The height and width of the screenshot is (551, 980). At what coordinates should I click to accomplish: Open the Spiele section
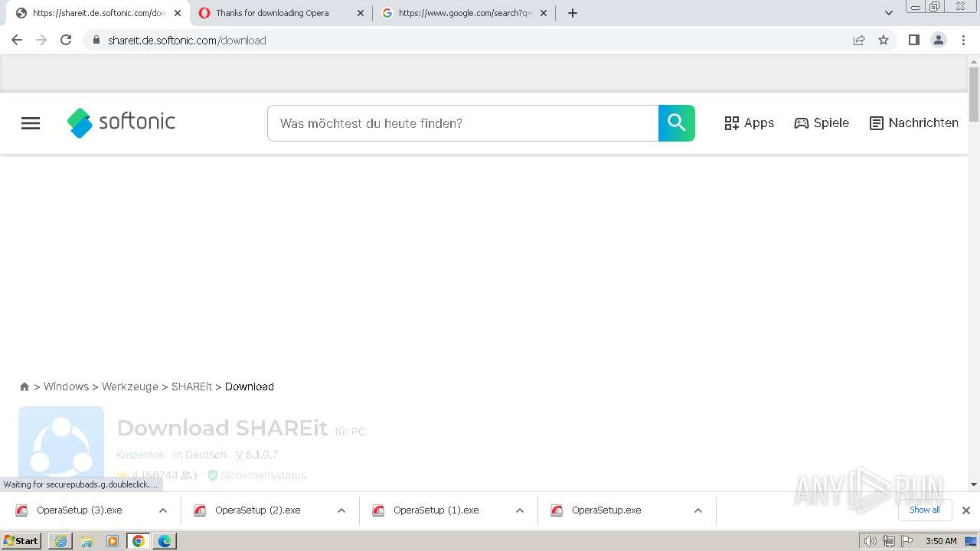822,123
